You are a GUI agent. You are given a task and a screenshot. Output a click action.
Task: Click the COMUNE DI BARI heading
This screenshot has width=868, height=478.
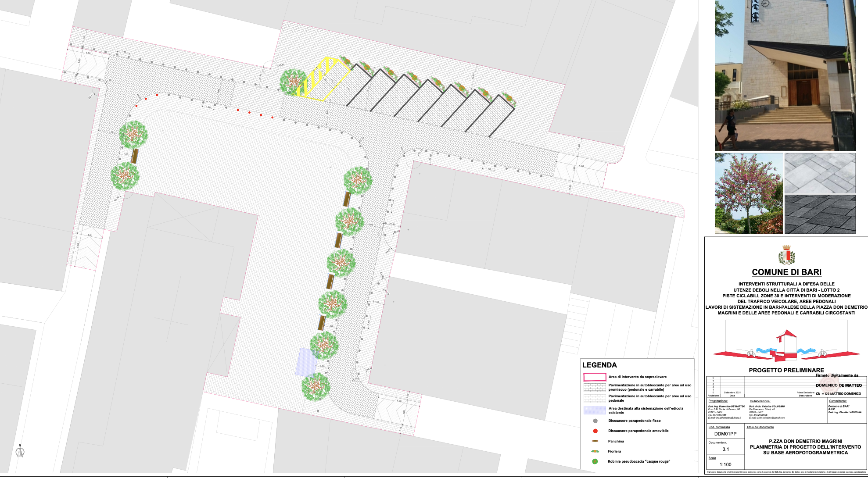click(x=786, y=272)
